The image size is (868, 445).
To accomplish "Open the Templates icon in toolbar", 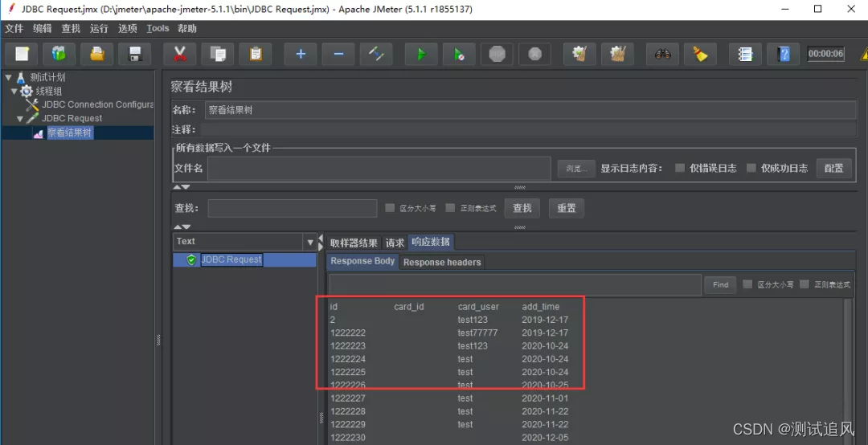I will (59, 54).
